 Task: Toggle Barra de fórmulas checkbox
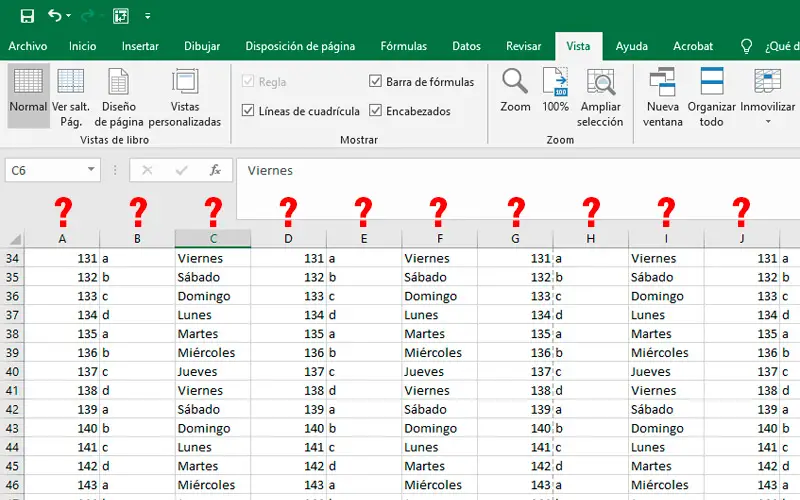(x=375, y=81)
